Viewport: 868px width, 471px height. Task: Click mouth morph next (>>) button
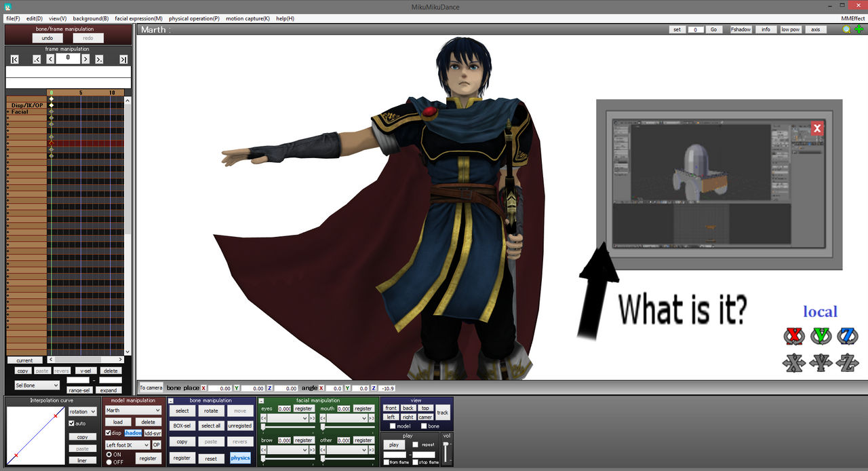372,419
